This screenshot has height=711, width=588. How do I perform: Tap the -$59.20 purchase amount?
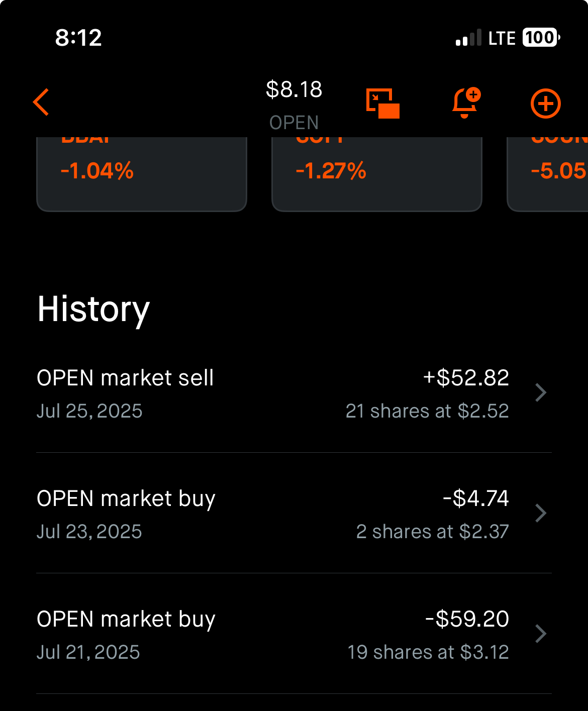click(467, 619)
